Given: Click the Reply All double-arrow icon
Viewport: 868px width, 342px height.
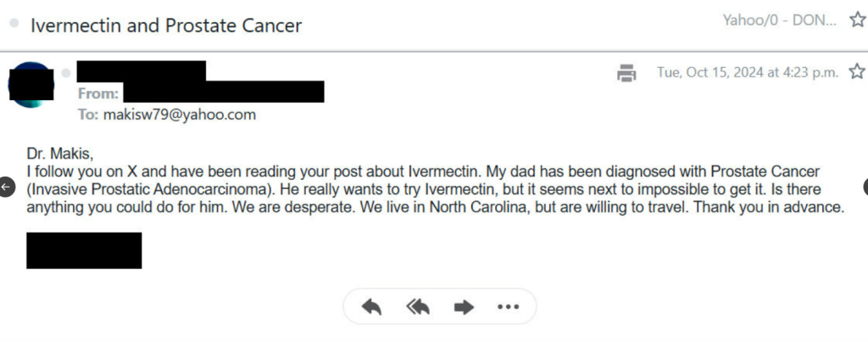Looking at the screenshot, I should pyautogui.click(x=417, y=307).
